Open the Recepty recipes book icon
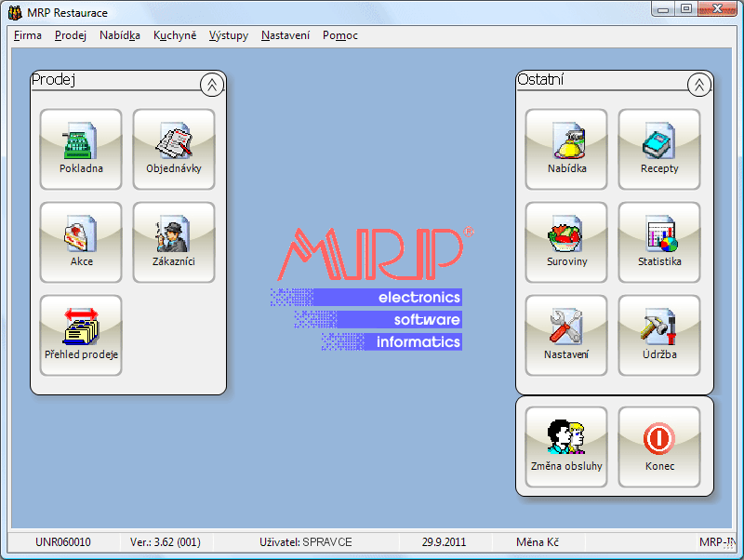The image size is (744, 560). [659, 150]
